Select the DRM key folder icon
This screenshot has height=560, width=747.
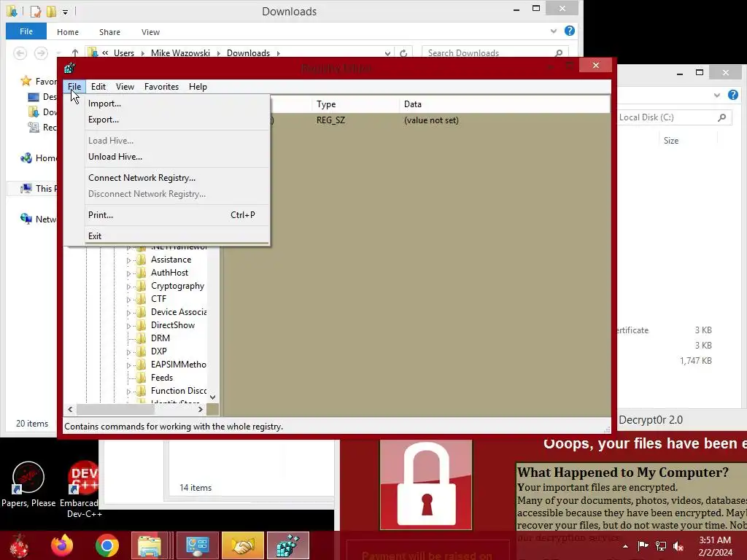(141, 338)
